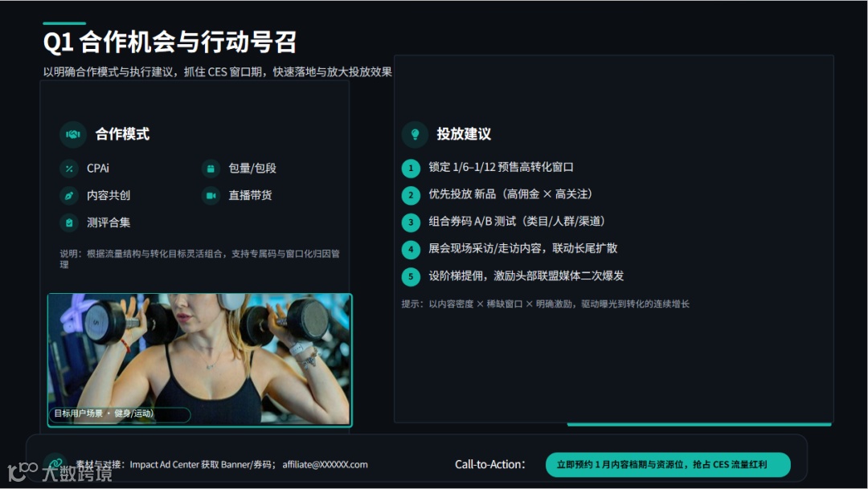This screenshot has width=868, height=489.
Task: Select the percent icon next to CPAi
Action: (x=69, y=169)
